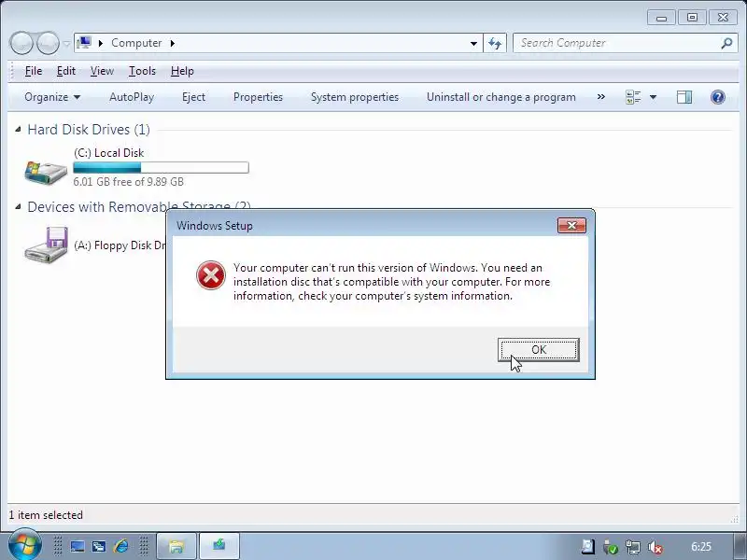Launch Internet Explorer from quick launch

[120, 546]
